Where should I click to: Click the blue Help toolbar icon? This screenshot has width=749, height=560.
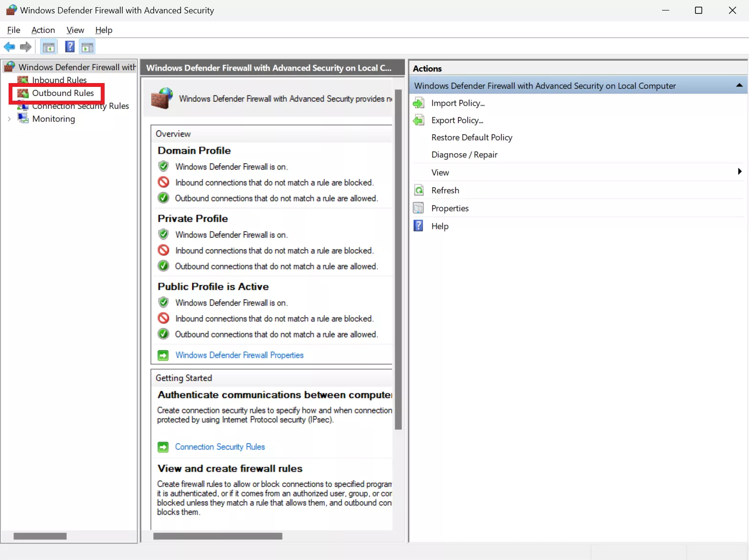click(x=70, y=47)
